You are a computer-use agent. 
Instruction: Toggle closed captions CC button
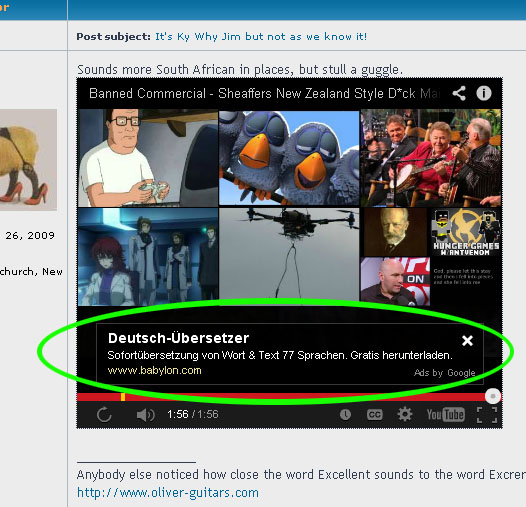point(374,415)
